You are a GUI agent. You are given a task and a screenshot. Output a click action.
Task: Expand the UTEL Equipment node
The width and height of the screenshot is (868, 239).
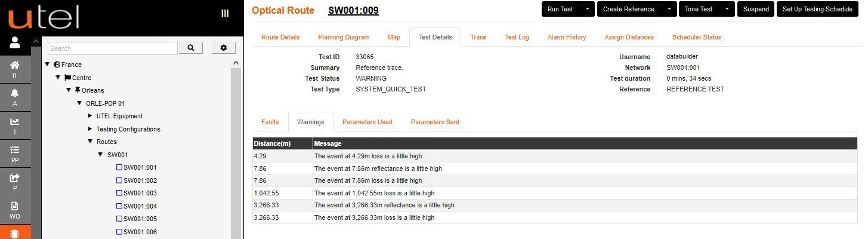pyautogui.click(x=90, y=116)
